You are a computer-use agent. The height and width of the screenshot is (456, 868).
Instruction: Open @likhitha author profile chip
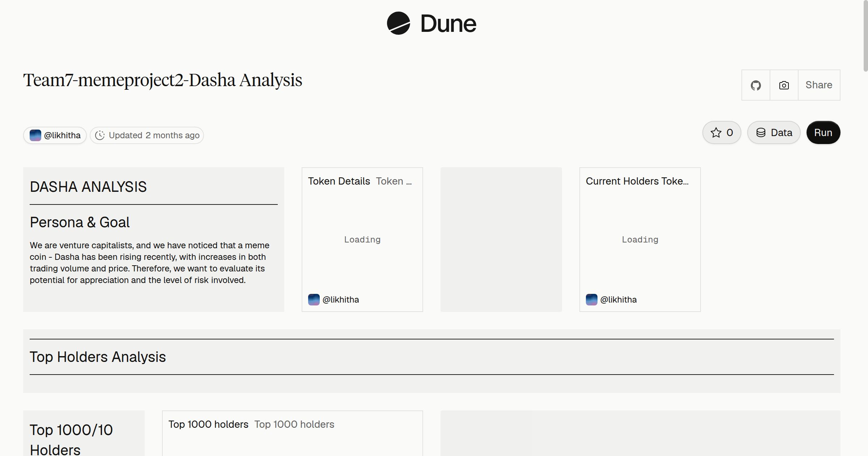pos(55,135)
